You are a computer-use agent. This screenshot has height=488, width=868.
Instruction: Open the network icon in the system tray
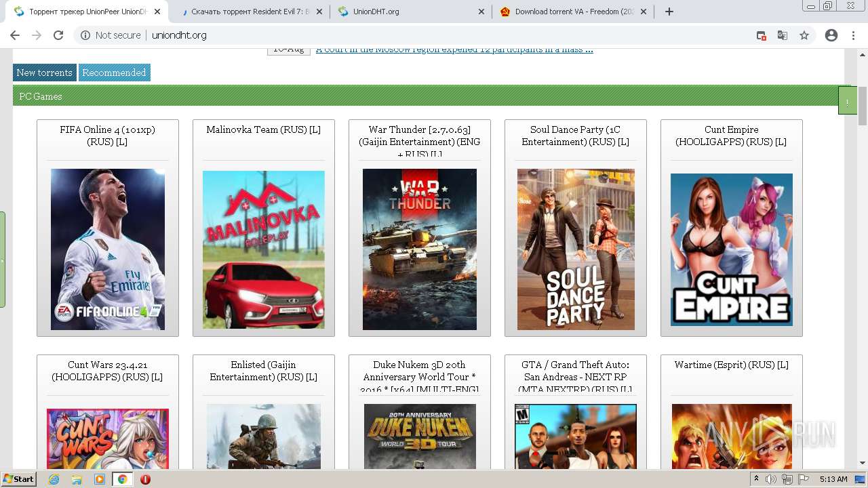point(787,479)
